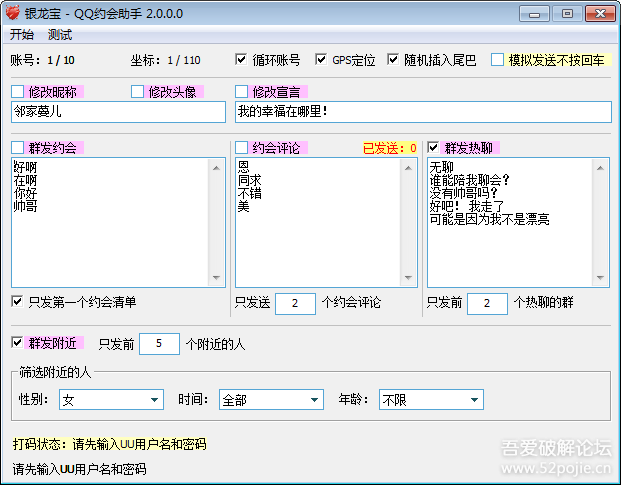Enable the 群发约会 checkbox
This screenshot has width=621, height=485.
point(18,148)
